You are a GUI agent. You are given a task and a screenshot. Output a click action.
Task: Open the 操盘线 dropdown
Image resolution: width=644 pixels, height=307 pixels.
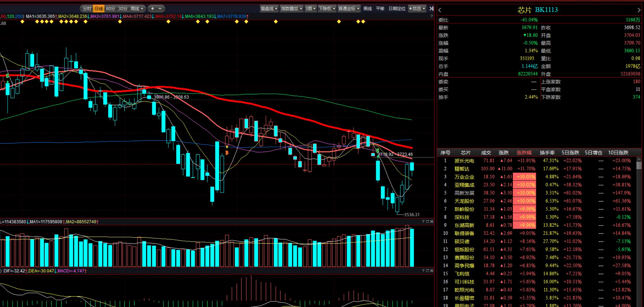[269, 9]
